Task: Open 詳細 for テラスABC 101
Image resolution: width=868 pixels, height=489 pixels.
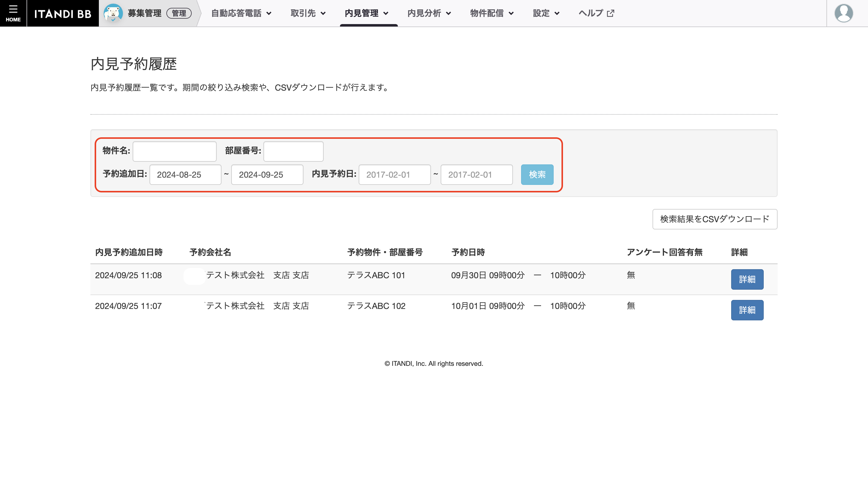Action: click(x=747, y=279)
